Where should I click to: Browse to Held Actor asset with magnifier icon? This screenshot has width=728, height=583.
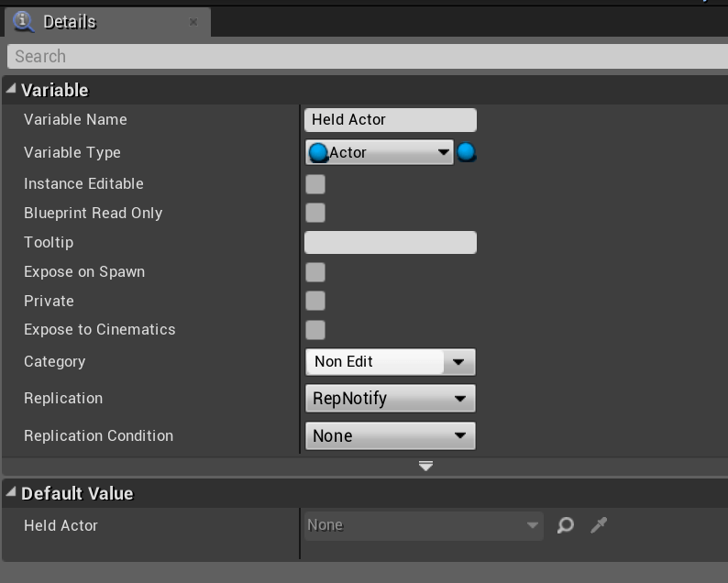coord(566,525)
